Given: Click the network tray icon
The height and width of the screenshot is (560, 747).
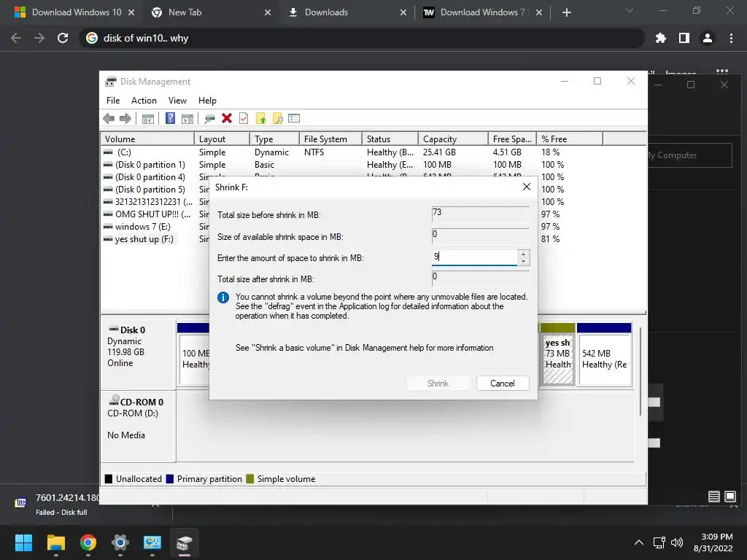Looking at the screenshot, I should pyautogui.click(x=659, y=542).
